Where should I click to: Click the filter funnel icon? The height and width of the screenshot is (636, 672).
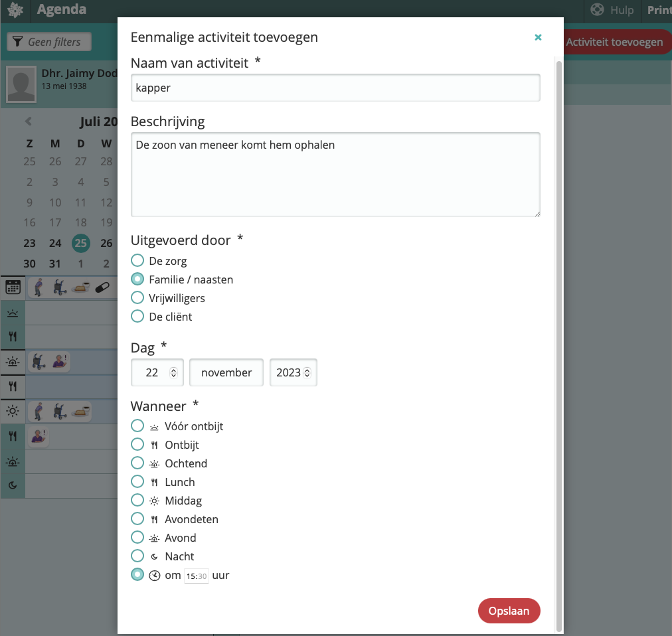(18, 42)
